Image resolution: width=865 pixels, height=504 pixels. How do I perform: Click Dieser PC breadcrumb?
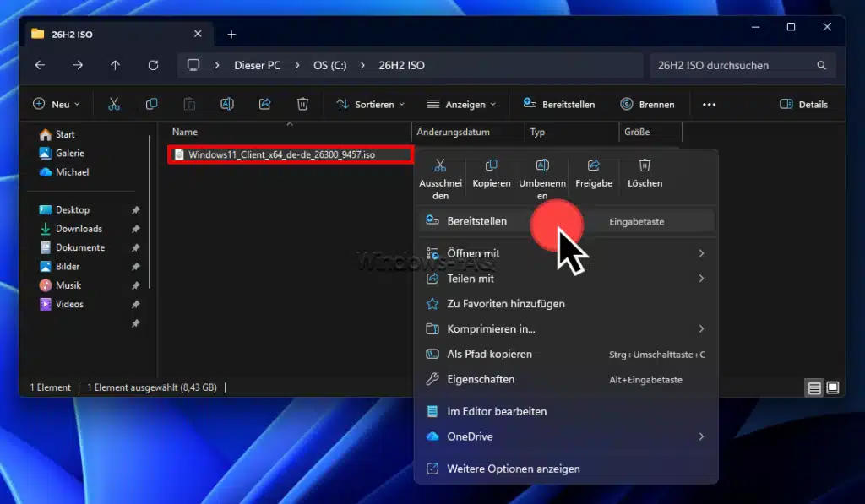pyautogui.click(x=257, y=65)
